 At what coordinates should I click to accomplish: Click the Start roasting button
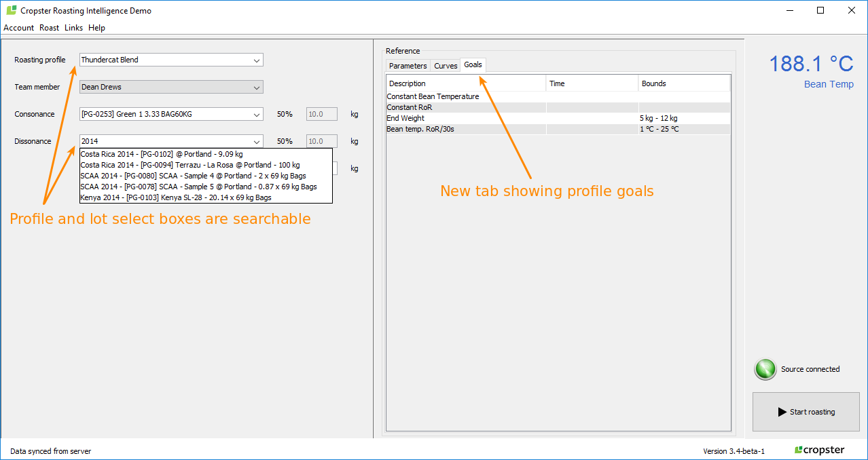coord(806,412)
